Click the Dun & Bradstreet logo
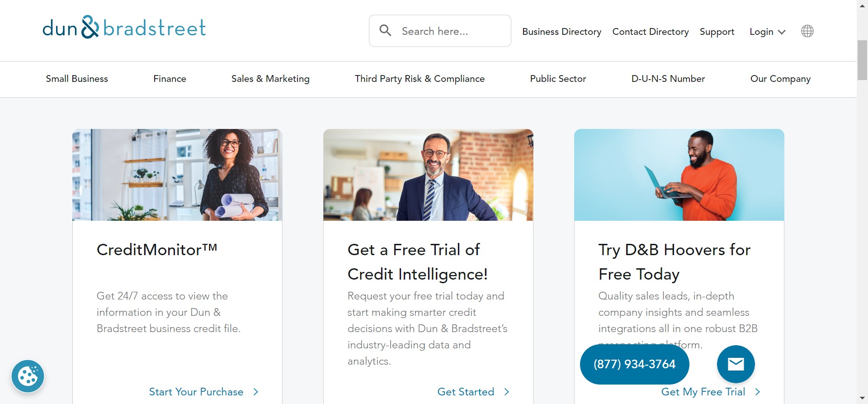This screenshot has width=868, height=404. [x=124, y=28]
